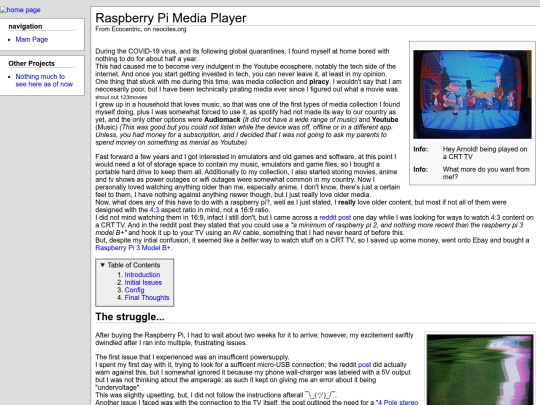Click the bold word 'piracy'
Image resolution: width=540 pixels, height=405 pixels.
tap(319, 82)
